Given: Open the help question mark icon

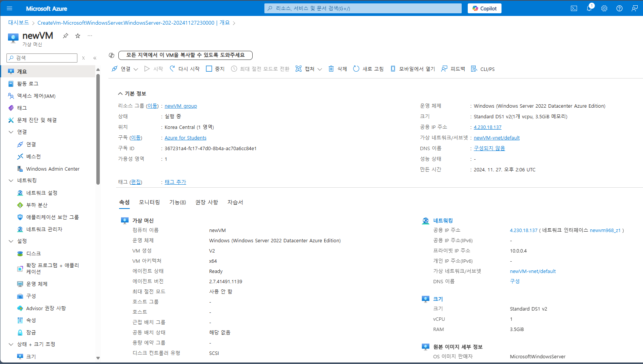Looking at the screenshot, I should click(619, 8).
